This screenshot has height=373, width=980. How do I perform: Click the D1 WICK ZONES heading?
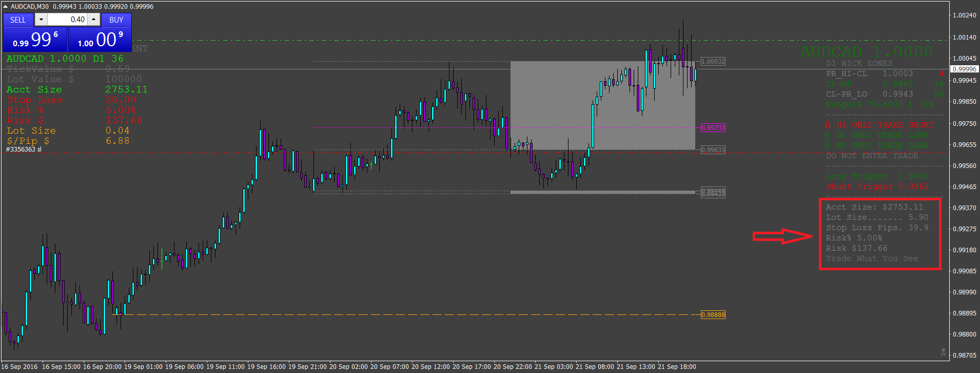(859, 63)
